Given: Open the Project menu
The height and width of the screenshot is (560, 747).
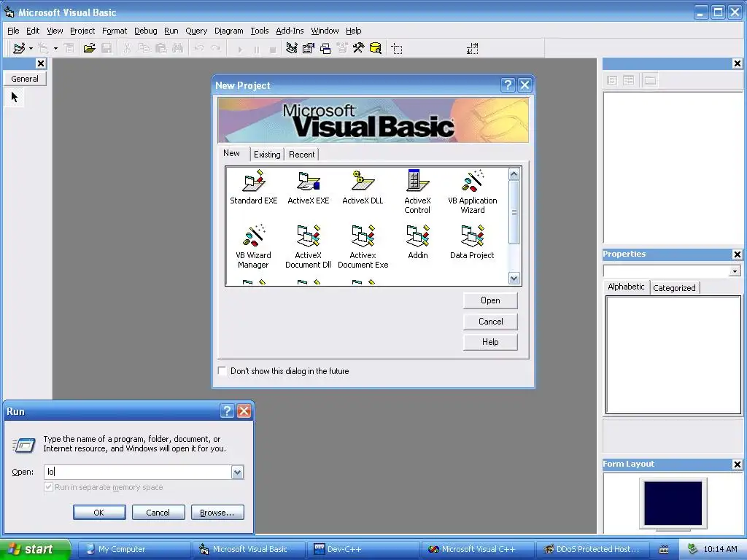Looking at the screenshot, I should click(82, 31).
